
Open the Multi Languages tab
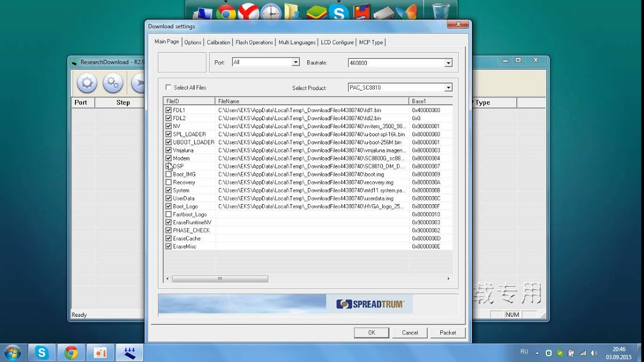297,42
